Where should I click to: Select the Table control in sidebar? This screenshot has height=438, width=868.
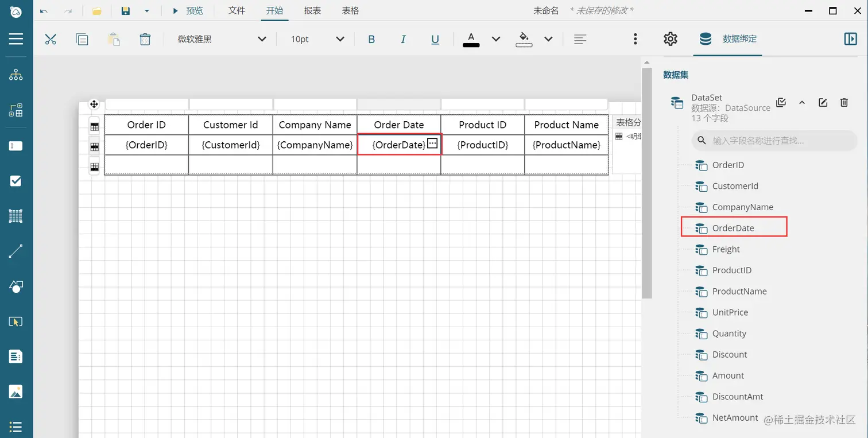point(16,216)
